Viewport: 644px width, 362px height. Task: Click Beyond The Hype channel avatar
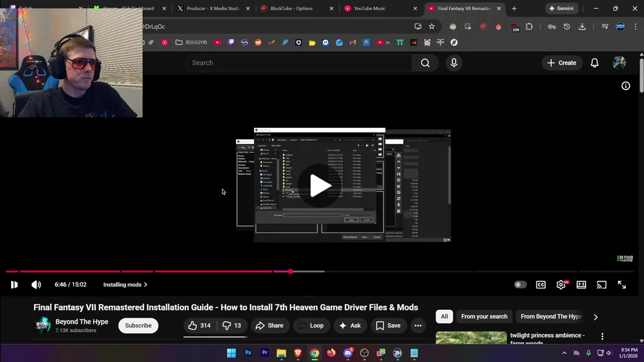point(42,326)
